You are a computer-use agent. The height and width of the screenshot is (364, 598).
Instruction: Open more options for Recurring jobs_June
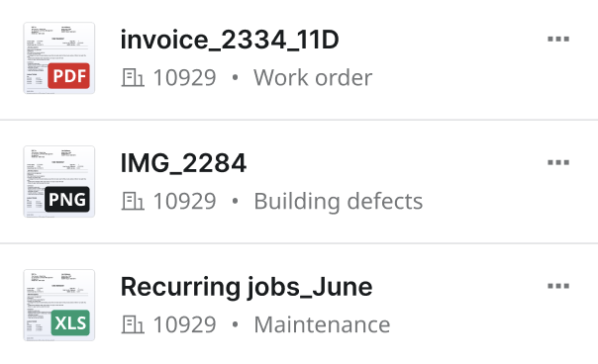[558, 286]
